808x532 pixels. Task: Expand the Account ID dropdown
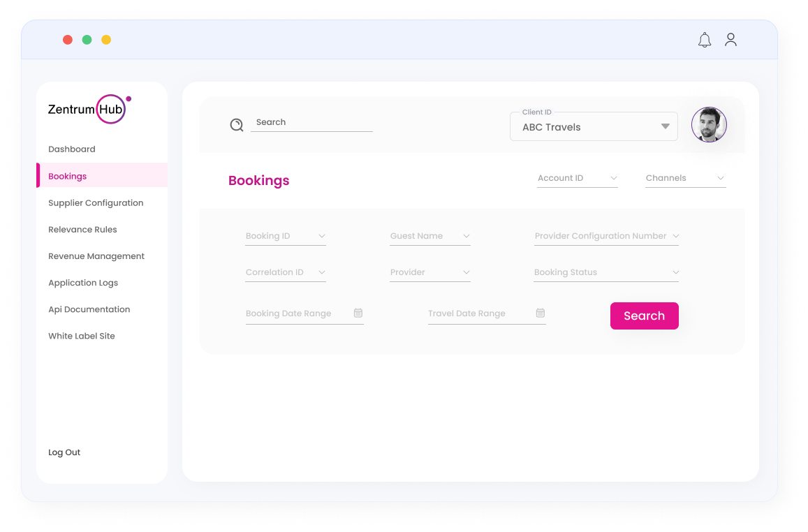pyautogui.click(x=577, y=178)
